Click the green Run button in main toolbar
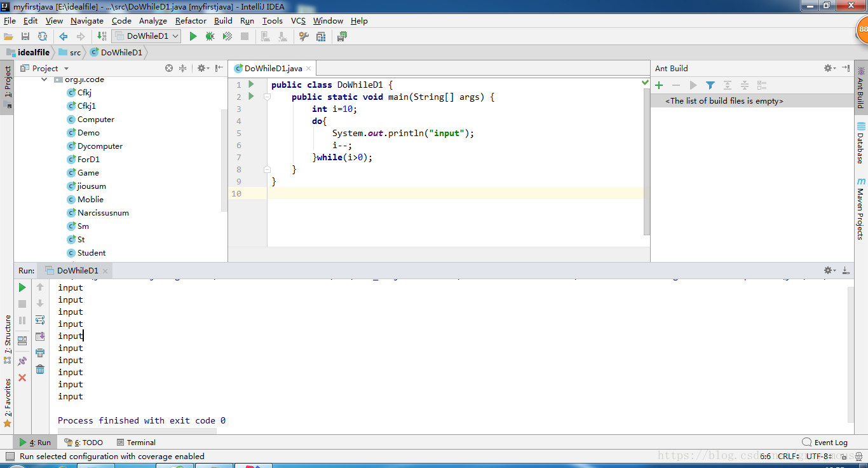Screen dimensions: 868x468 point(193,37)
